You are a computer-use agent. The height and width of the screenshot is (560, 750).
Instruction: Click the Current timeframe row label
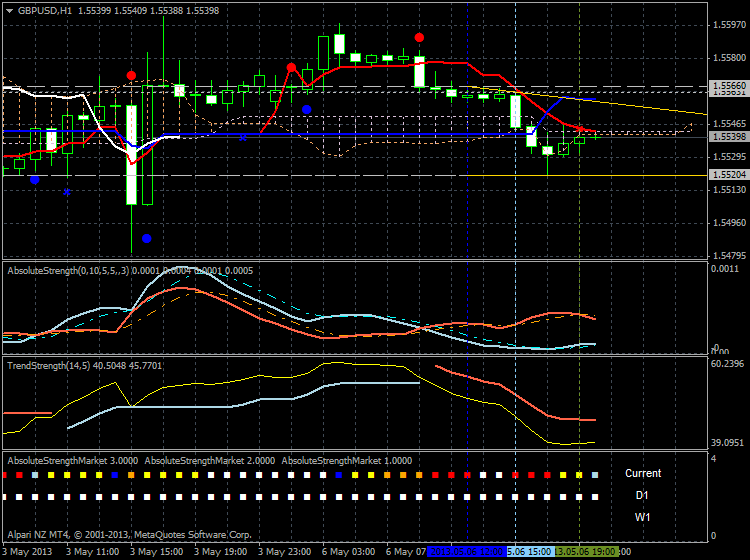tap(643, 473)
